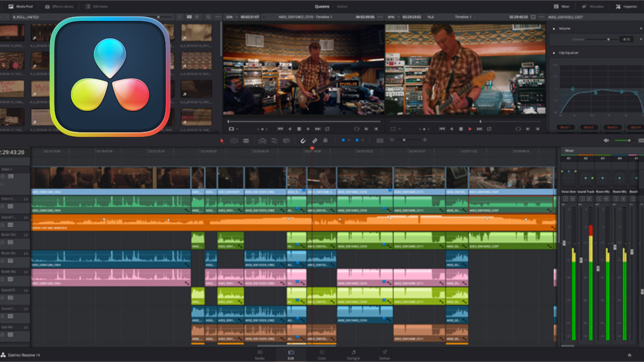Choose the Blade Edit Mode tool
Image resolution: width=644 pixels, height=362 pixels.
(246, 140)
